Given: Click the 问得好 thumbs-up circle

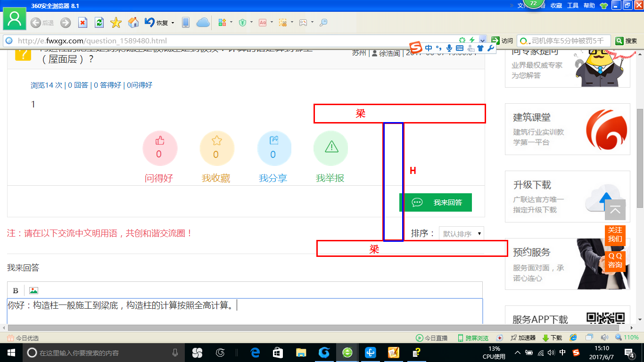Looking at the screenshot, I should tap(160, 148).
